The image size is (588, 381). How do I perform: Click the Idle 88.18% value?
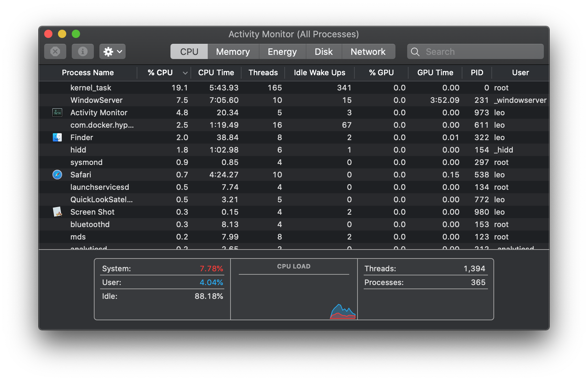(x=209, y=296)
